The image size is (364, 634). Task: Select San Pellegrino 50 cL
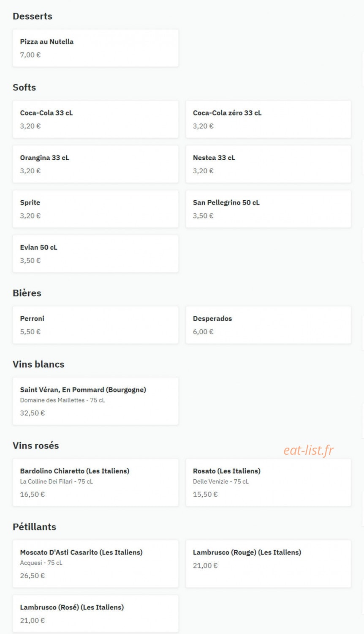[x=268, y=209]
